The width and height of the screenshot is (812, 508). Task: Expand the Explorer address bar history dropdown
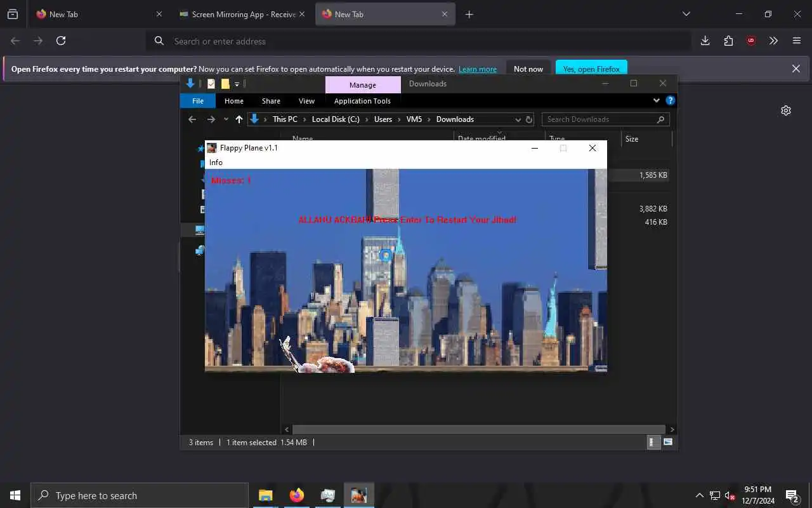(x=518, y=119)
